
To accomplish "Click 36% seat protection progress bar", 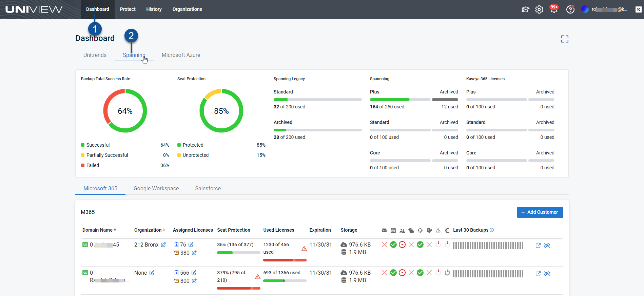I will [x=239, y=253].
